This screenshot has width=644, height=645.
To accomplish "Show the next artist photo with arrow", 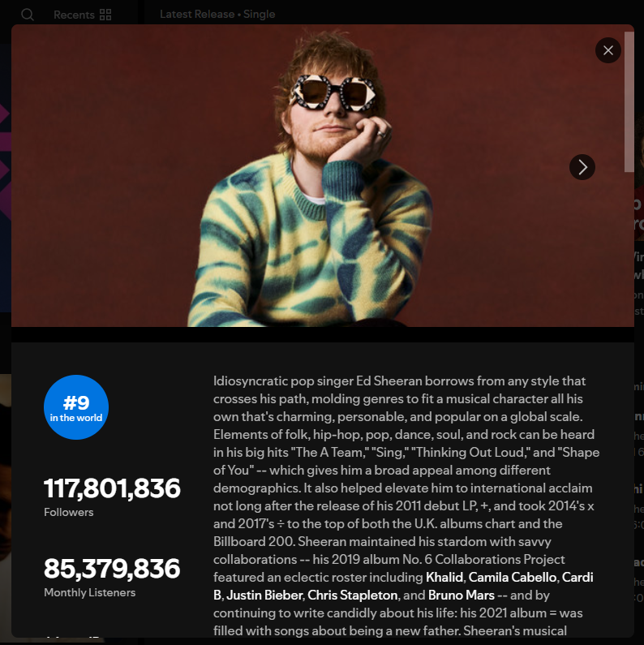I will [582, 167].
